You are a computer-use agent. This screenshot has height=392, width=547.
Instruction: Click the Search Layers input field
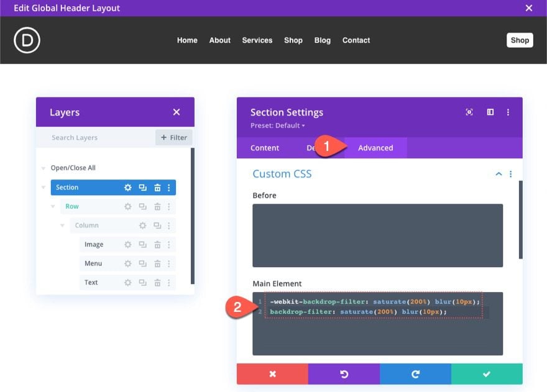point(93,137)
